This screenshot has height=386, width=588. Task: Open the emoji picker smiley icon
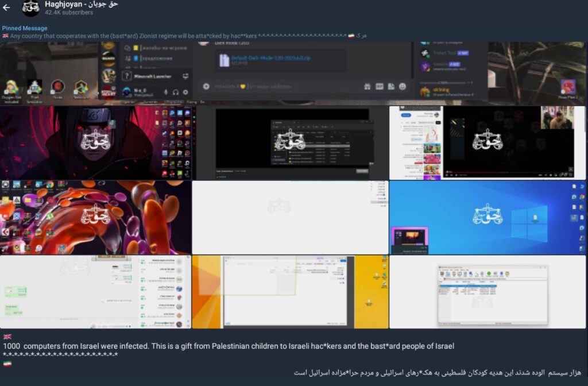(x=403, y=86)
